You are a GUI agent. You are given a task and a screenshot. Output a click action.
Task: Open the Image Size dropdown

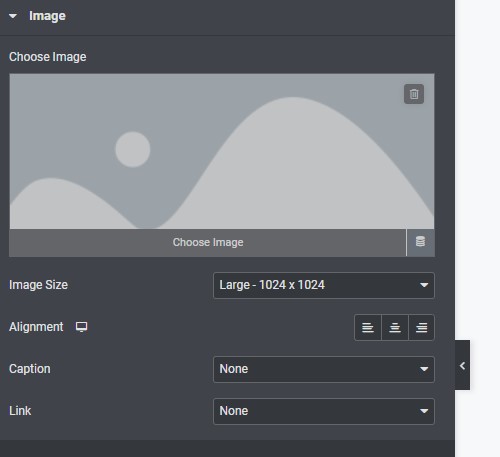[324, 285]
